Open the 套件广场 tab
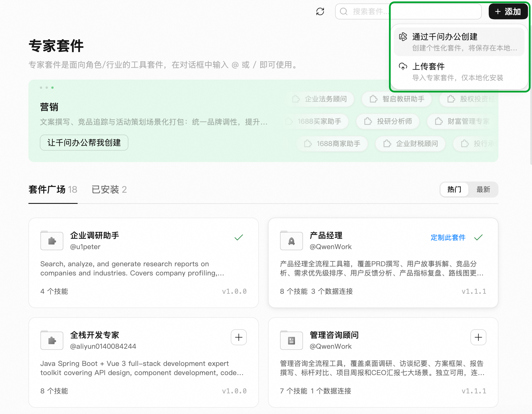This screenshot has height=414, width=532. click(53, 190)
